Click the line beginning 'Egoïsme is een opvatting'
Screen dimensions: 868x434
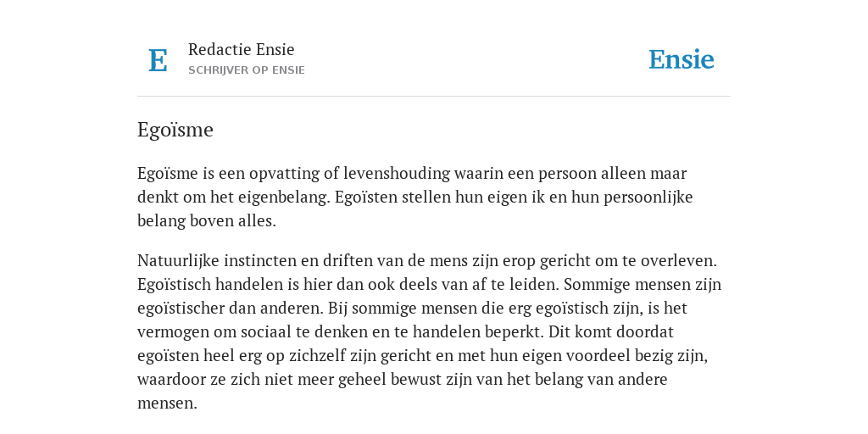tap(412, 173)
